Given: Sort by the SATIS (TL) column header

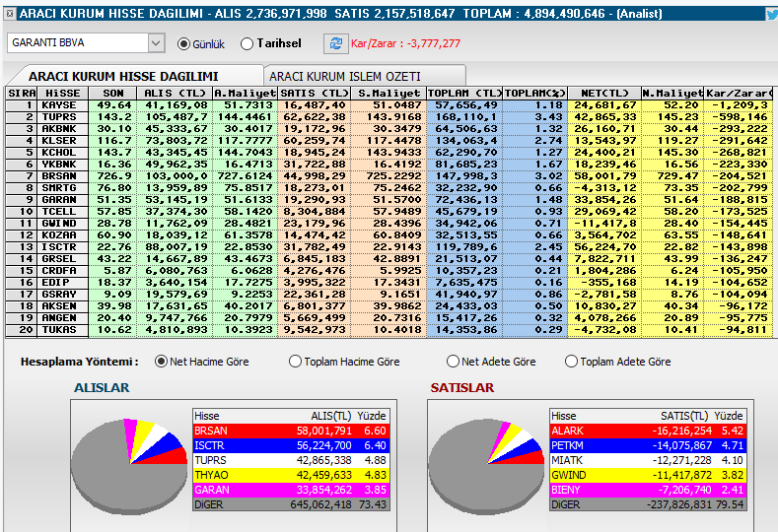Looking at the screenshot, I should (x=315, y=94).
